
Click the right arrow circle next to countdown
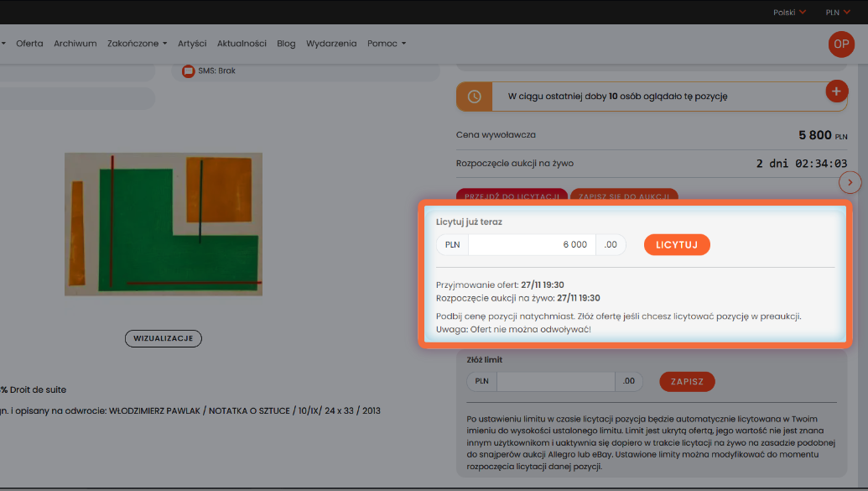[x=850, y=182]
